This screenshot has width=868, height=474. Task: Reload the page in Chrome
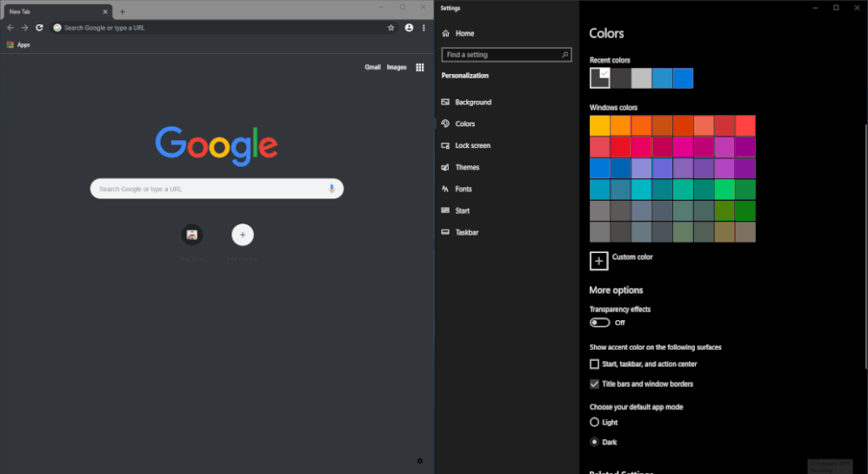point(39,28)
